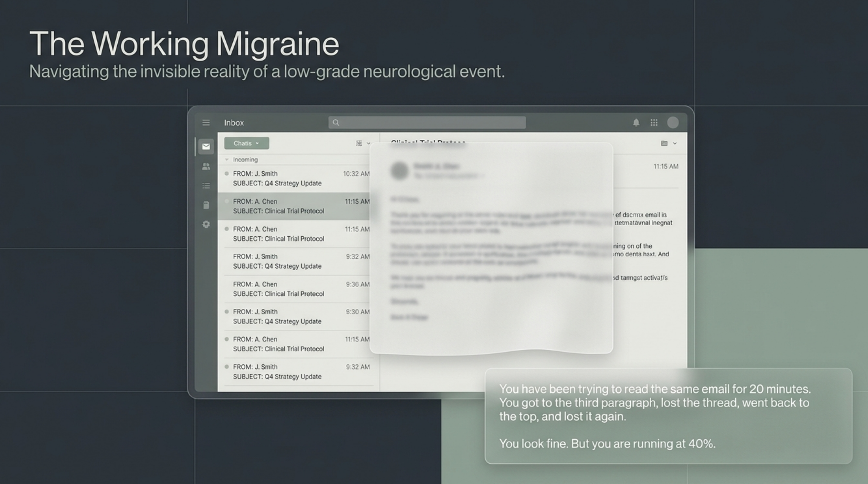Open the hamburger menu beside Inbox
This screenshot has height=484, width=868.
coord(206,122)
